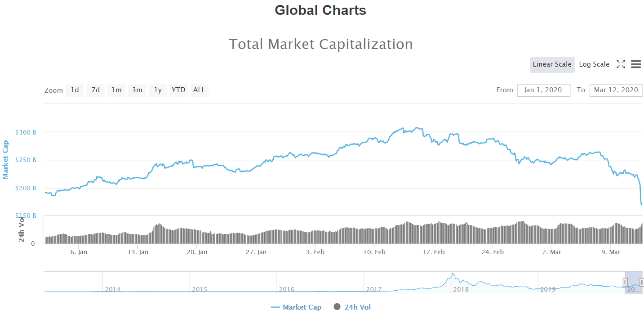The height and width of the screenshot is (315, 644).
Task: Switch to Linear Scale
Action: coord(552,64)
